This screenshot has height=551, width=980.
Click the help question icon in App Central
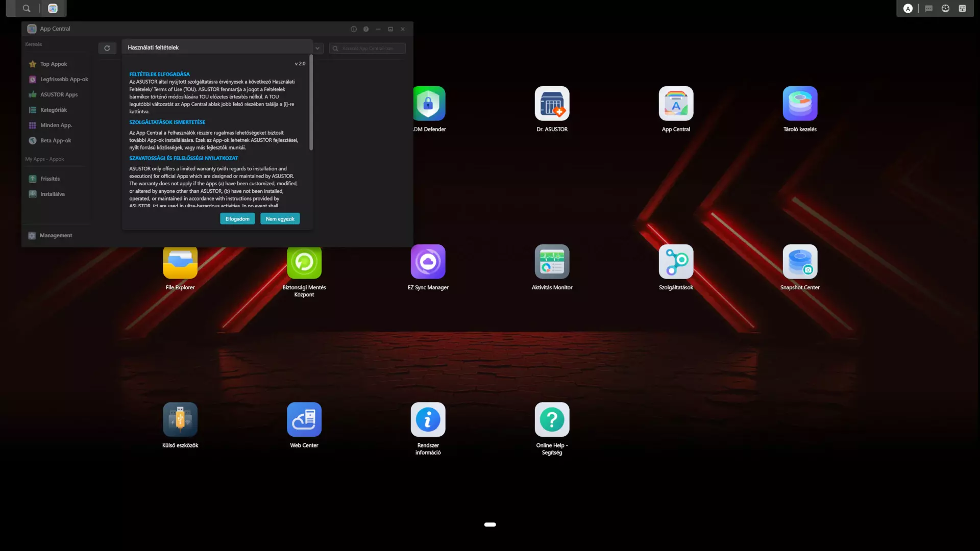tap(366, 29)
